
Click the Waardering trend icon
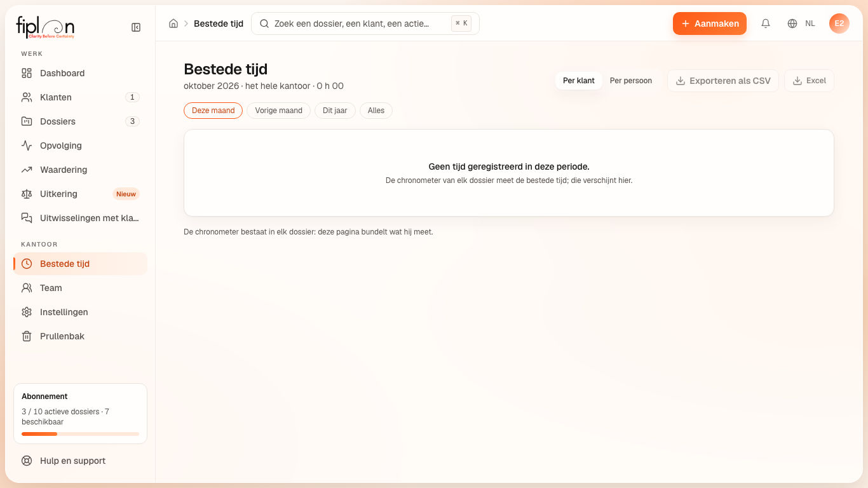(27, 170)
